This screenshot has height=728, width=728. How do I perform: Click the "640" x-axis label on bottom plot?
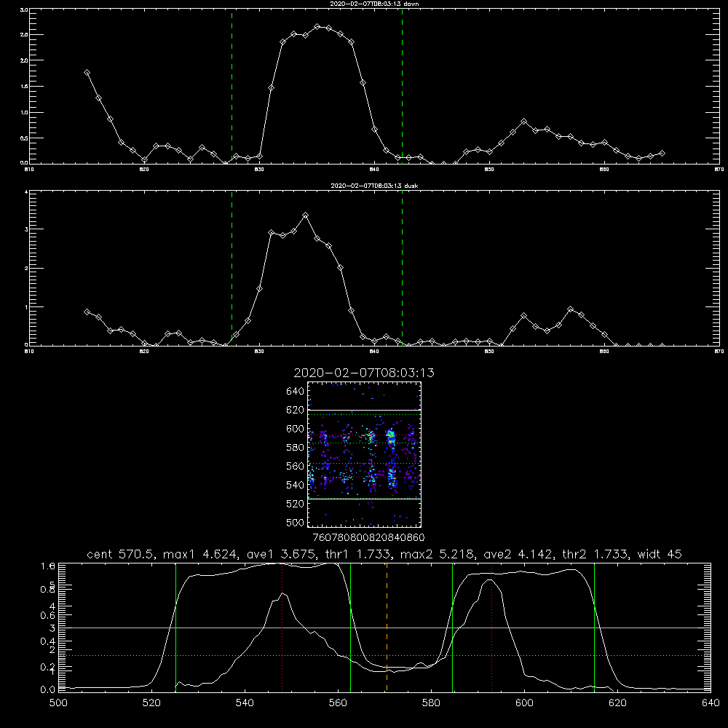click(x=711, y=703)
